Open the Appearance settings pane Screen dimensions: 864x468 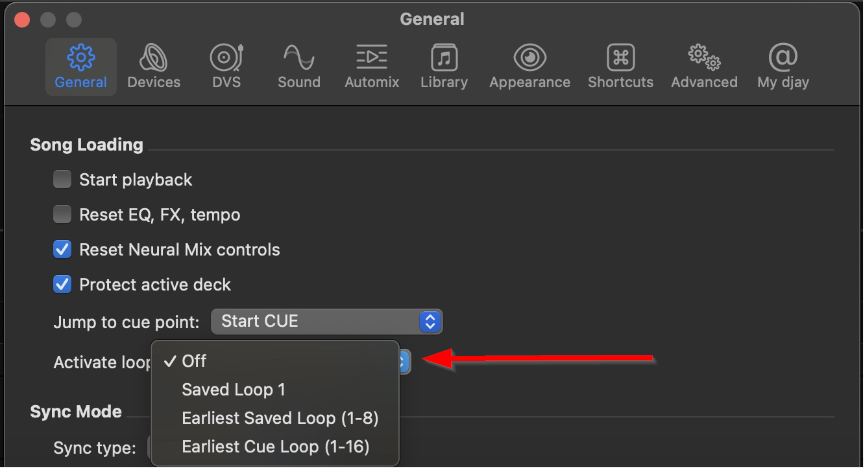pos(529,66)
